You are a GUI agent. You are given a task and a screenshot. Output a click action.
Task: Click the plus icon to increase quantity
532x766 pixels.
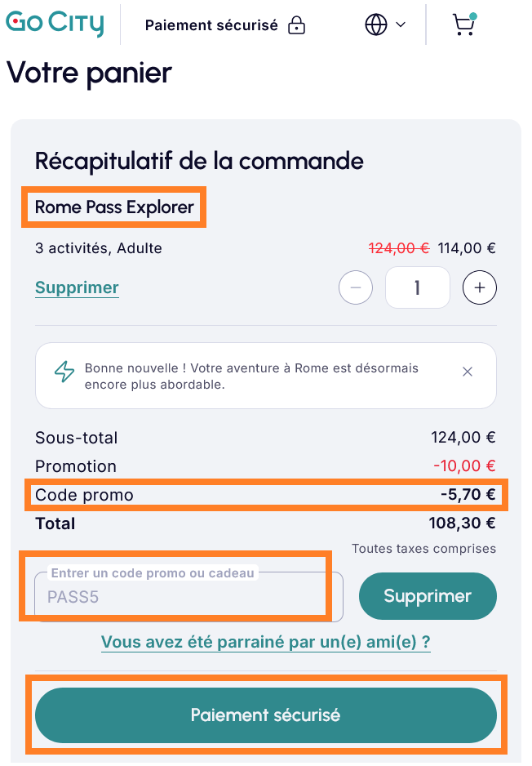pyautogui.click(x=479, y=287)
